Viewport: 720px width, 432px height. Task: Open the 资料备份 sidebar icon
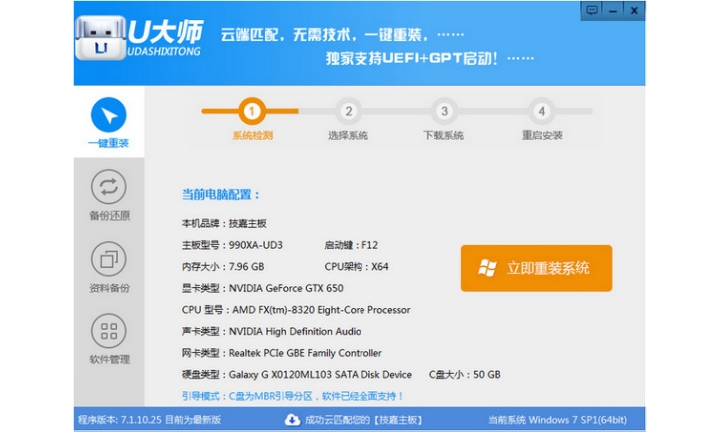(x=109, y=259)
